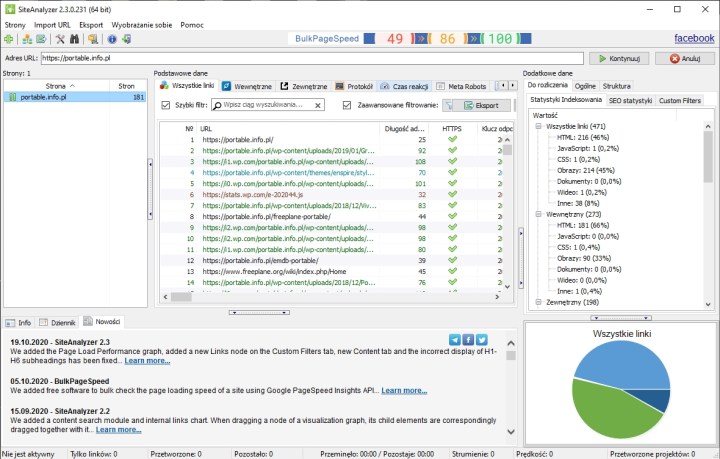Open the Strony menu

pyautogui.click(x=15, y=25)
